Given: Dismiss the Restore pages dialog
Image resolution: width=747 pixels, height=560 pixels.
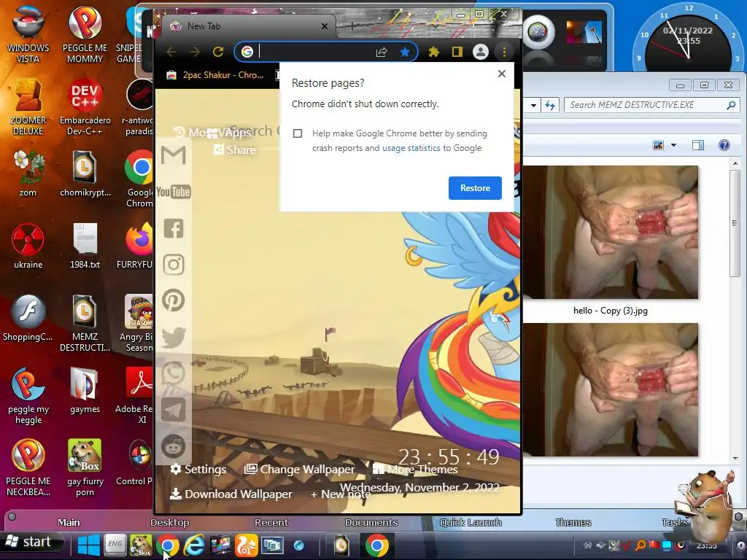Looking at the screenshot, I should (502, 74).
